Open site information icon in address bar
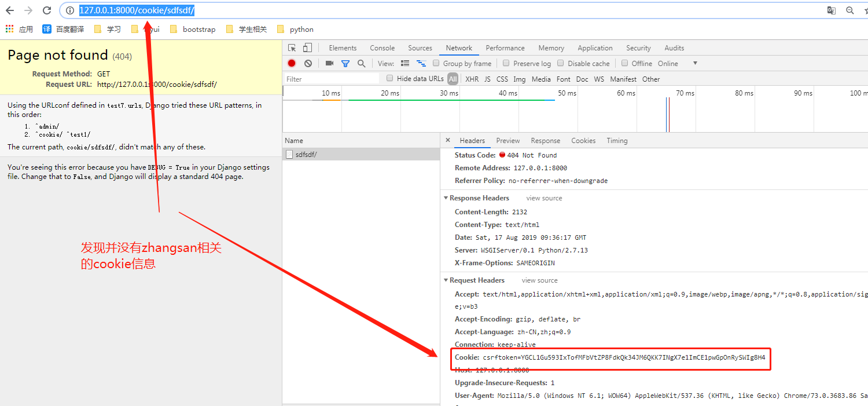Viewport: 868px width, 406px height. [x=69, y=10]
